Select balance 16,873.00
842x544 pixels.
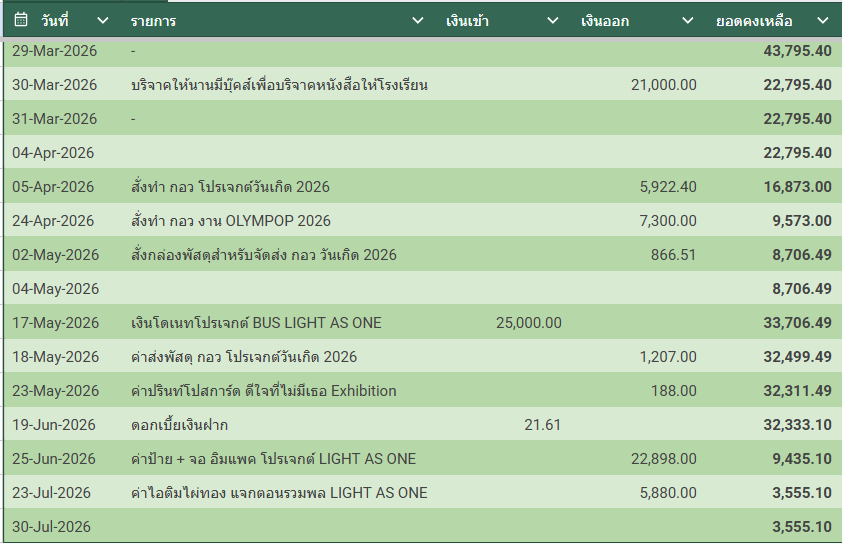797,187
